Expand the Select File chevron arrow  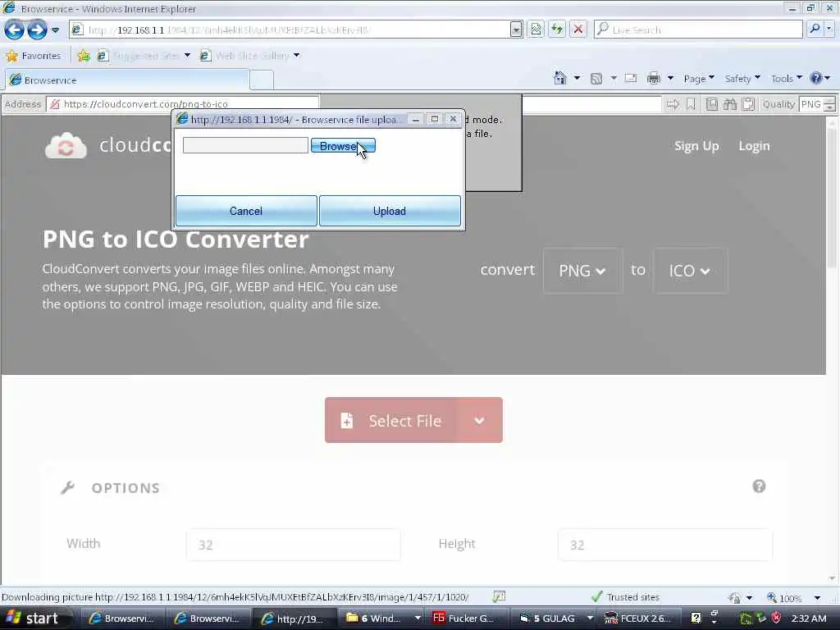point(480,421)
